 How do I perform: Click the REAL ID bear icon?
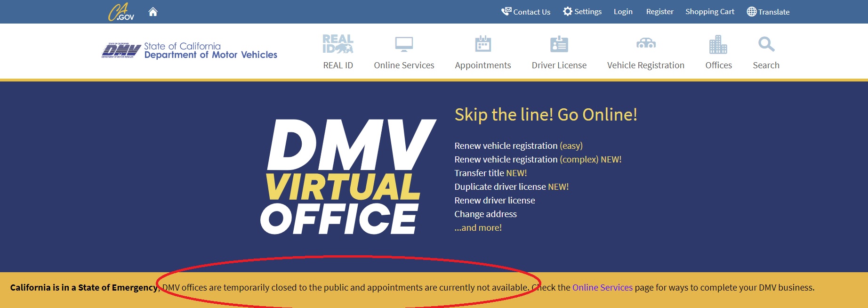[x=338, y=44]
